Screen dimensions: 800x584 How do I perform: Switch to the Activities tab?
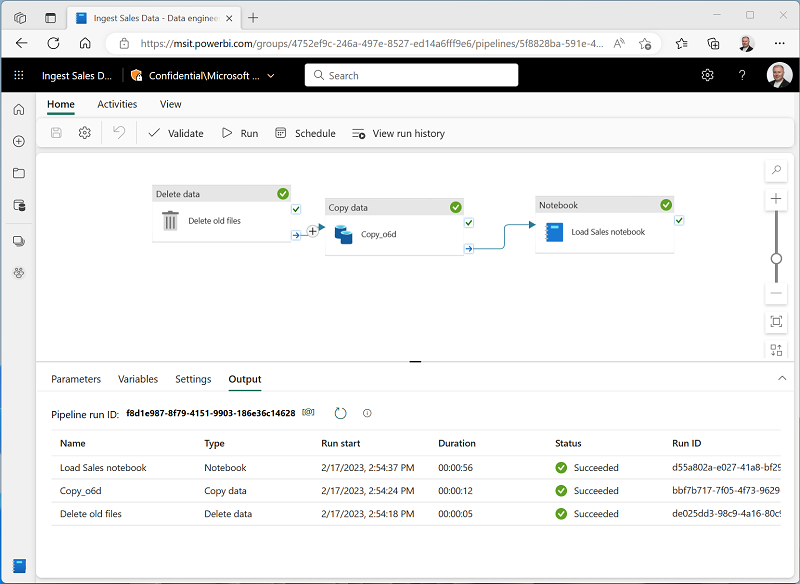117,104
